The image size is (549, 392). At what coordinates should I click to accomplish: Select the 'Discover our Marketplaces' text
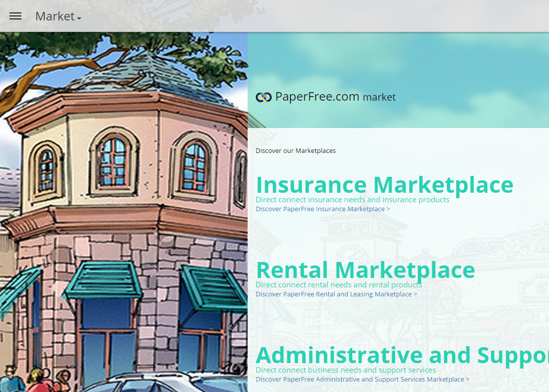295,150
